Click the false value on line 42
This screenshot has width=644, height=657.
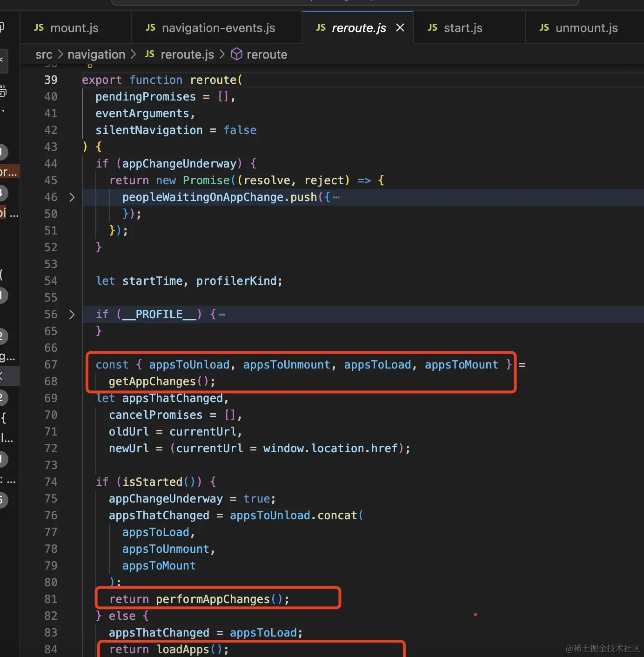point(240,130)
